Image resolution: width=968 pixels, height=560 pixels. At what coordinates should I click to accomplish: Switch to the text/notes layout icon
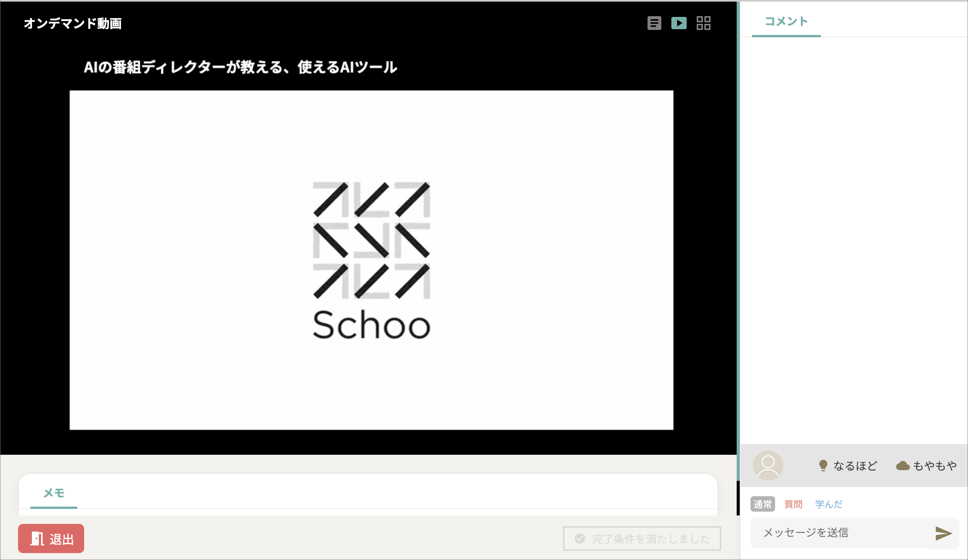(x=654, y=23)
